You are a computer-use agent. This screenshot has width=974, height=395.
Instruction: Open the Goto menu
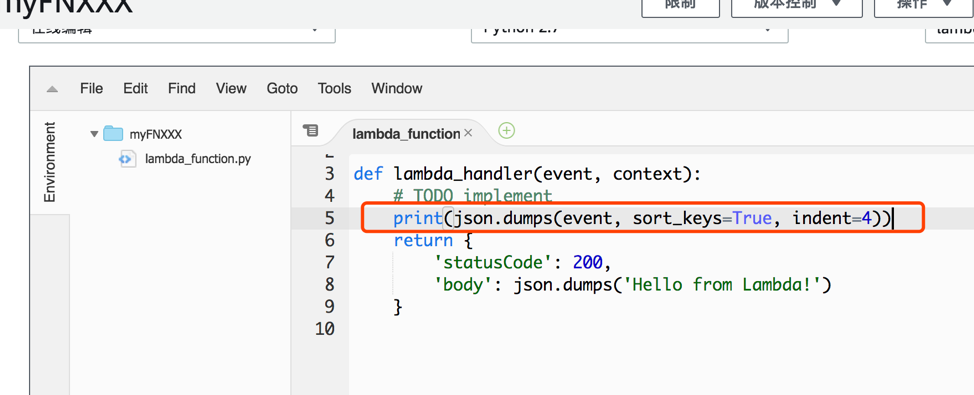coord(282,88)
